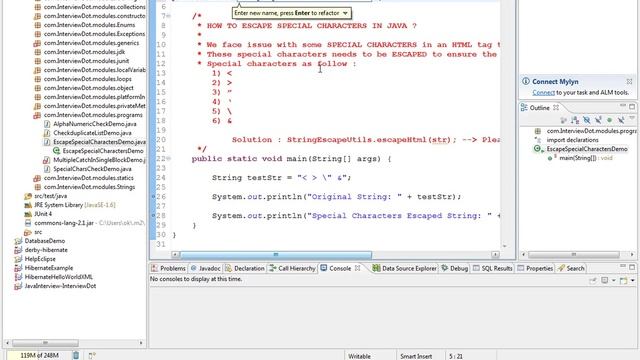Open the refactor popup's dropdown arrow
The image size is (640, 360).
[345, 13]
